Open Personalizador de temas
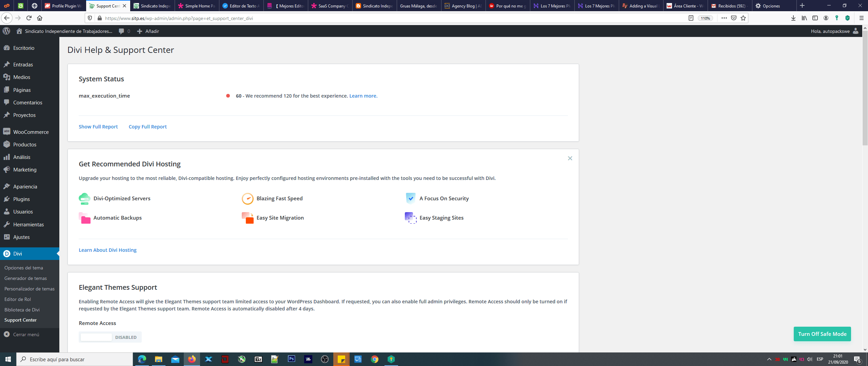This screenshot has height=366, width=868. [29, 289]
